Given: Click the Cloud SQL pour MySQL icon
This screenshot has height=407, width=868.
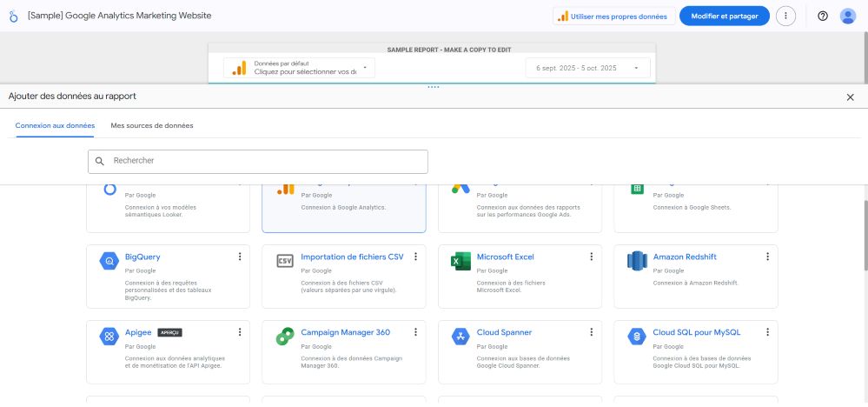Looking at the screenshot, I should click(x=637, y=336).
